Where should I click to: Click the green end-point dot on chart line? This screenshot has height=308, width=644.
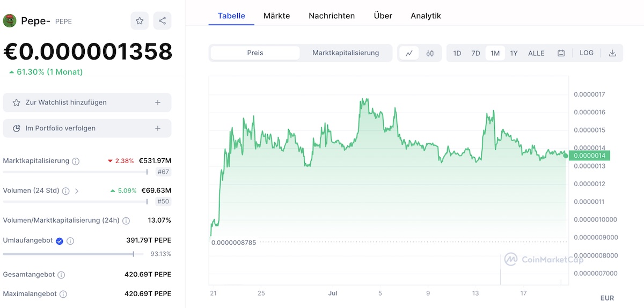click(566, 156)
